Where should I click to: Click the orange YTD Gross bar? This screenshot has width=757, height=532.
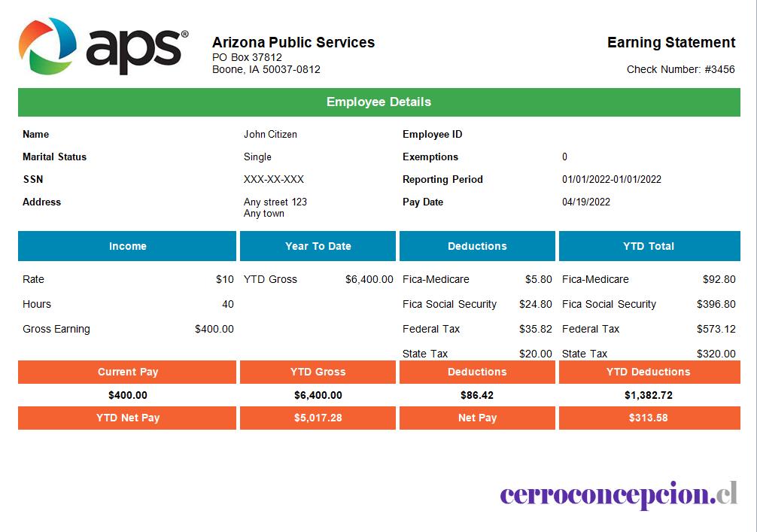(x=318, y=372)
